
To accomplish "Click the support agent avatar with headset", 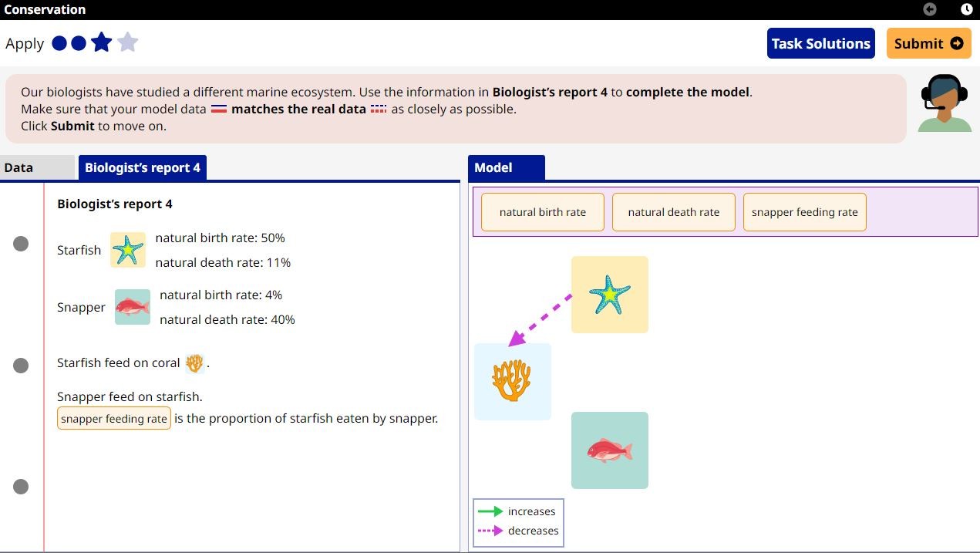I will [945, 105].
